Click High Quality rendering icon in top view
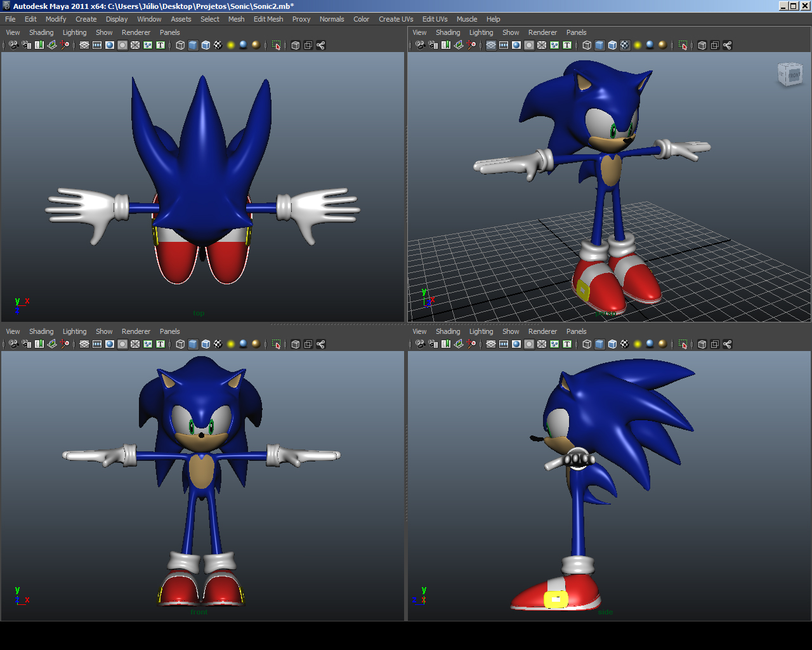The height and width of the screenshot is (650, 812). 256,45
